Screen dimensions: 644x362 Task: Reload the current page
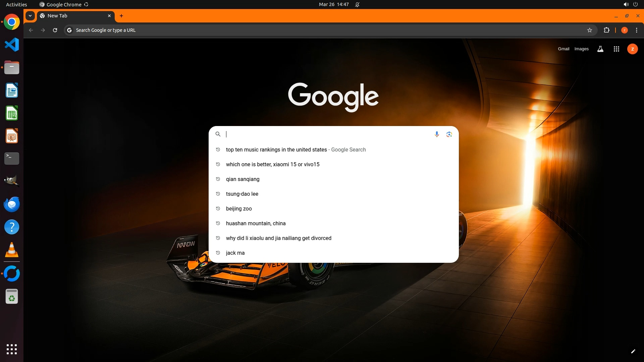pyautogui.click(x=55, y=30)
